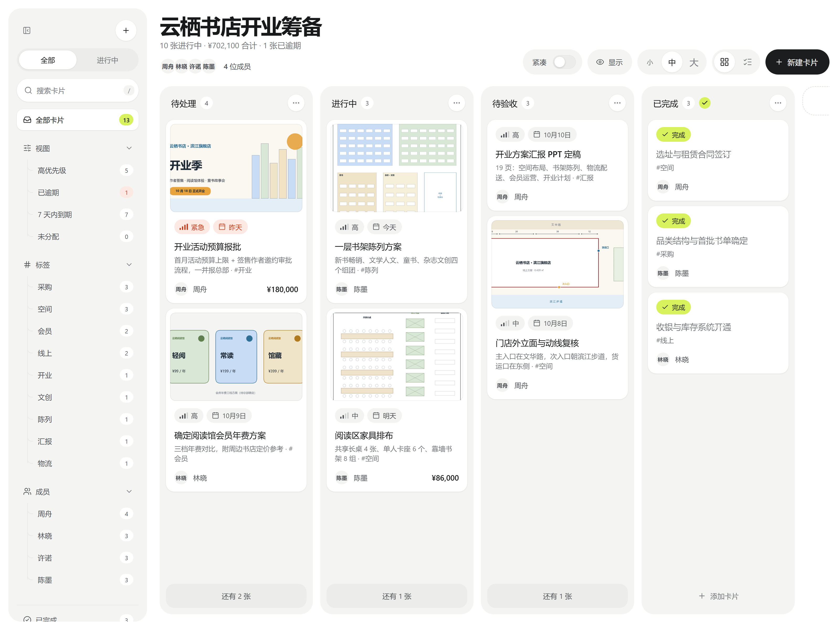Click 许诺 avatar in header members
Viewport: 840px width, 630px height.
[195, 66]
